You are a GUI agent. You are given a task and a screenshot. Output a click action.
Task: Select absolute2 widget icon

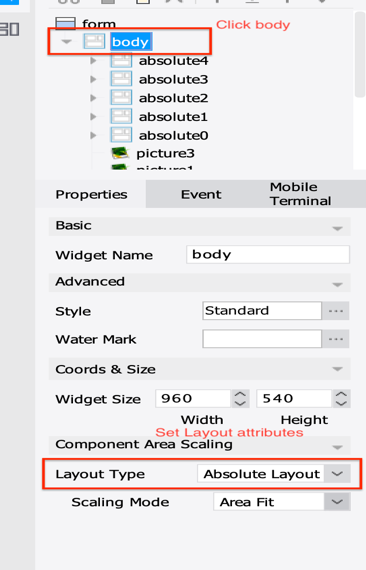pos(121,97)
